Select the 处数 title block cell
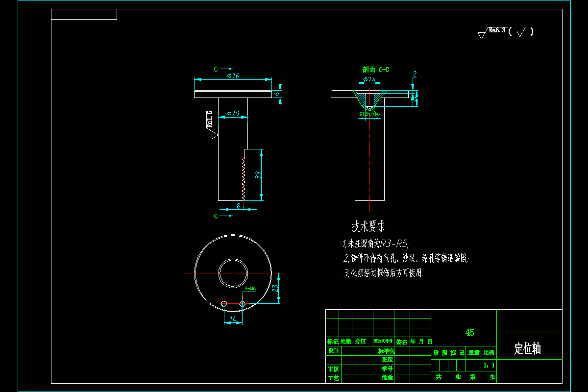Image resolution: width=588 pixels, height=392 pixels. [x=346, y=342]
